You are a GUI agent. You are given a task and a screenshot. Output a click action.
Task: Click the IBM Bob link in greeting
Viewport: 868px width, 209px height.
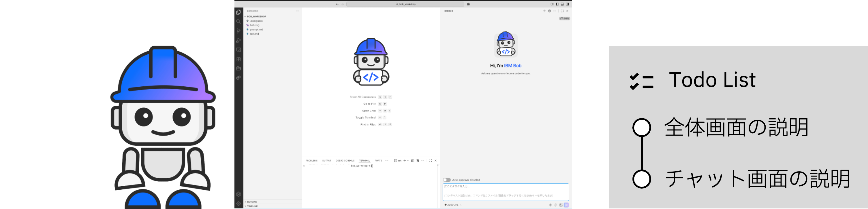(x=512, y=66)
